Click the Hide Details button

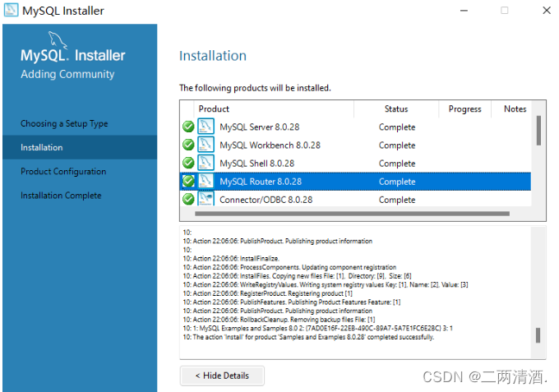point(222,376)
